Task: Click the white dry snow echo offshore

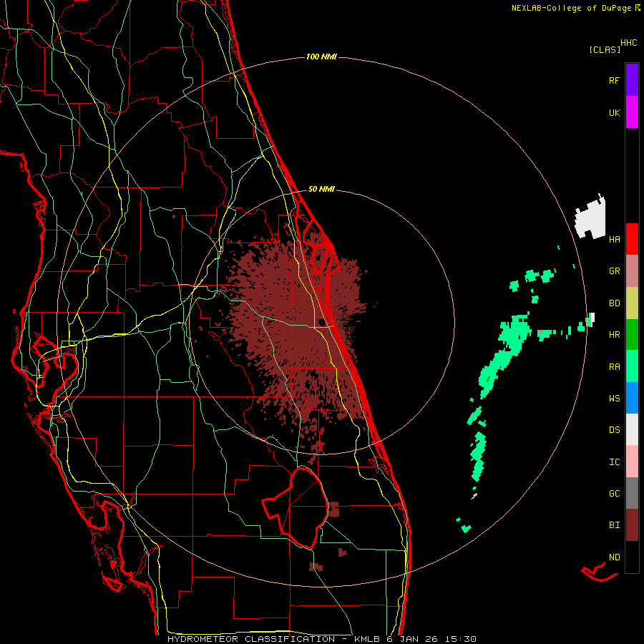Action: (x=590, y=216)
